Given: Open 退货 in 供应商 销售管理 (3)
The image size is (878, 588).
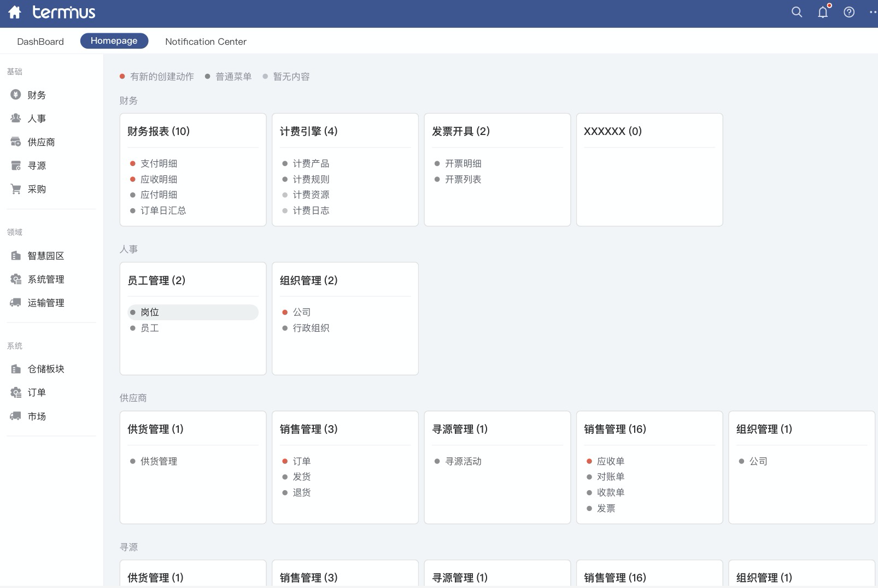Looking at the screenshot, I should 302,492.
